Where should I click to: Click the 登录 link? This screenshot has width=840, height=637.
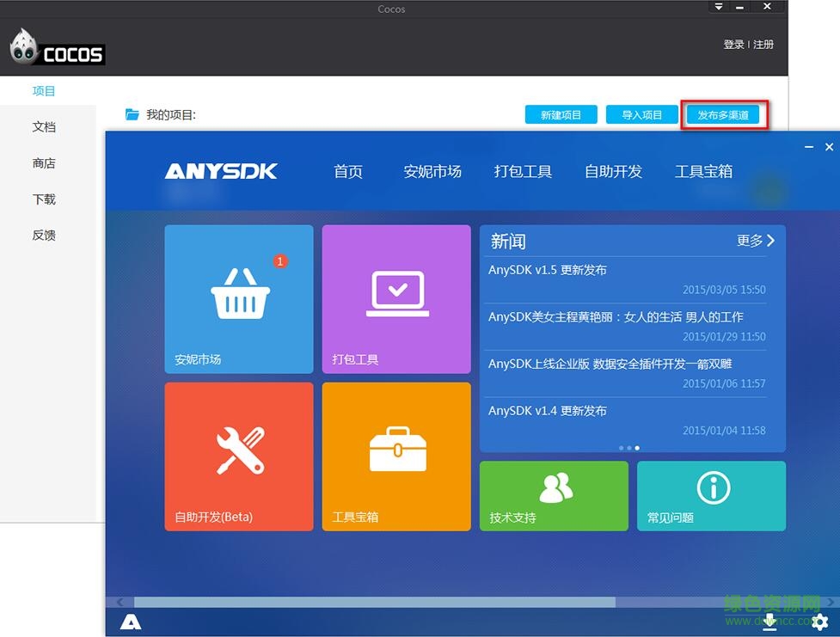tap(733, 45)
